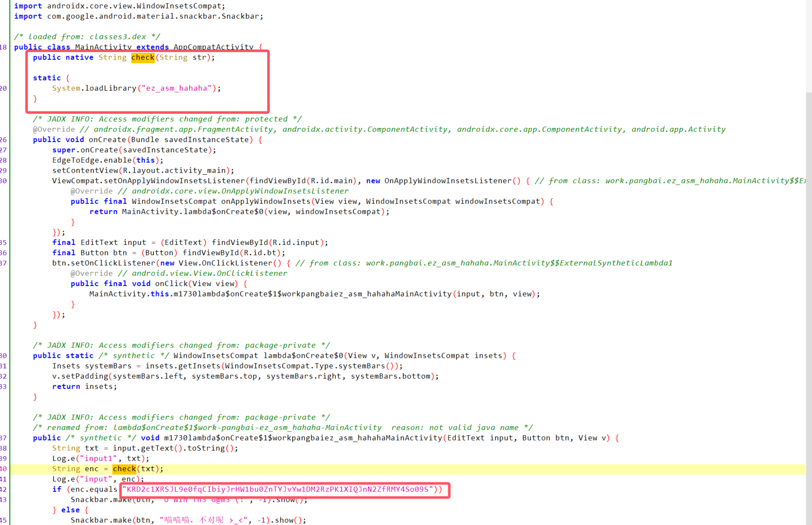Click the highlighted check method declaration
This screenshot has width=812, height=525.
(x=143, y=57)
